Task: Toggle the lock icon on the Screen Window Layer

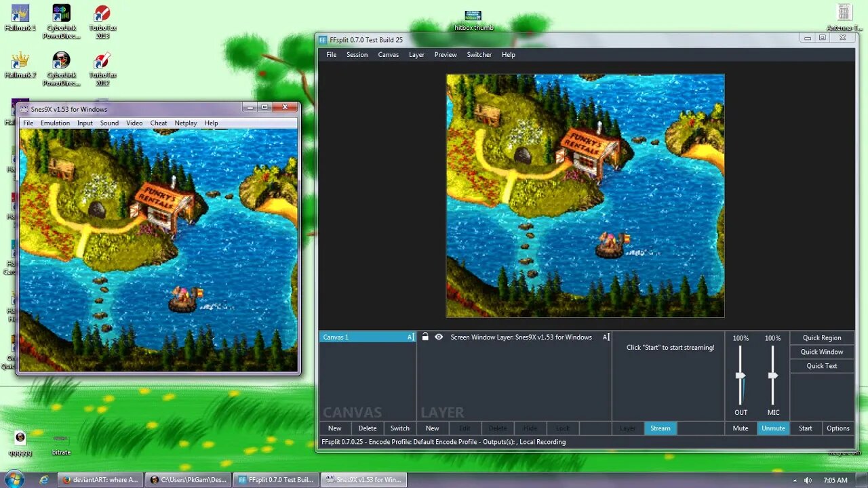Action: coord(425,337)
